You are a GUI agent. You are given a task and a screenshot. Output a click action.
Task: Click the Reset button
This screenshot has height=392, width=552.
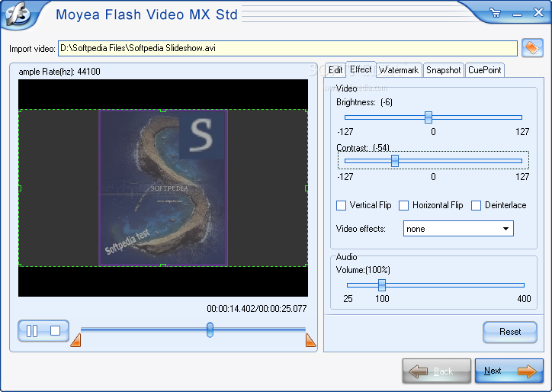tap(510, 332)
